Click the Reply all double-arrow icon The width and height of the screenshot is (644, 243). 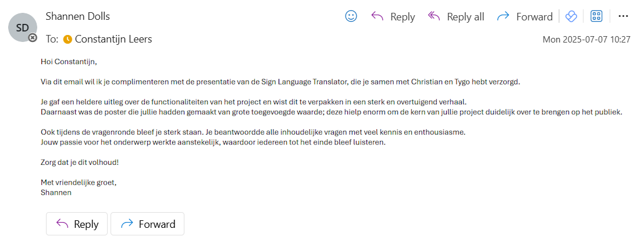(x=433, y=16)
